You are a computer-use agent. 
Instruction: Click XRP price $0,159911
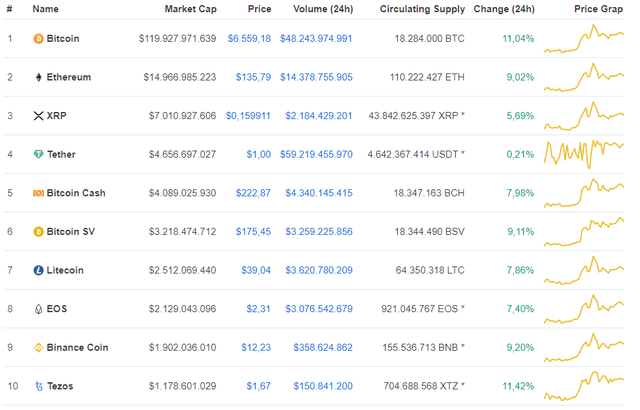click(248, 116)
